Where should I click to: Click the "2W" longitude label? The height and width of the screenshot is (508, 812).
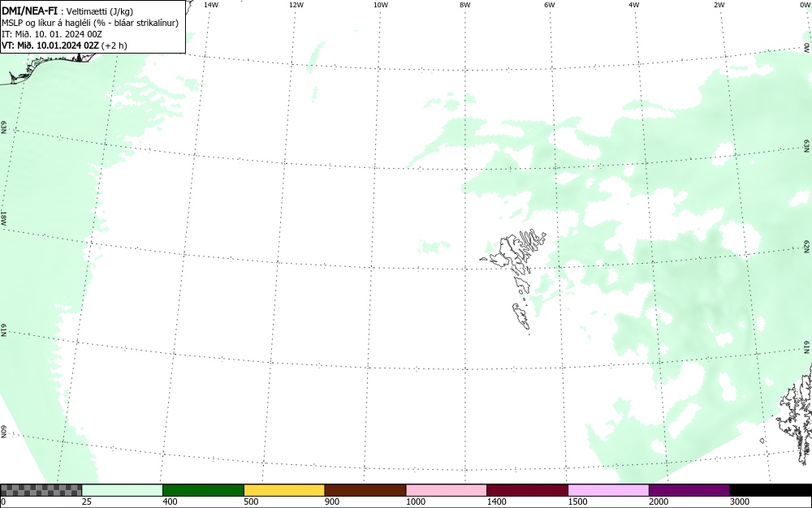[x=719, y=5]
